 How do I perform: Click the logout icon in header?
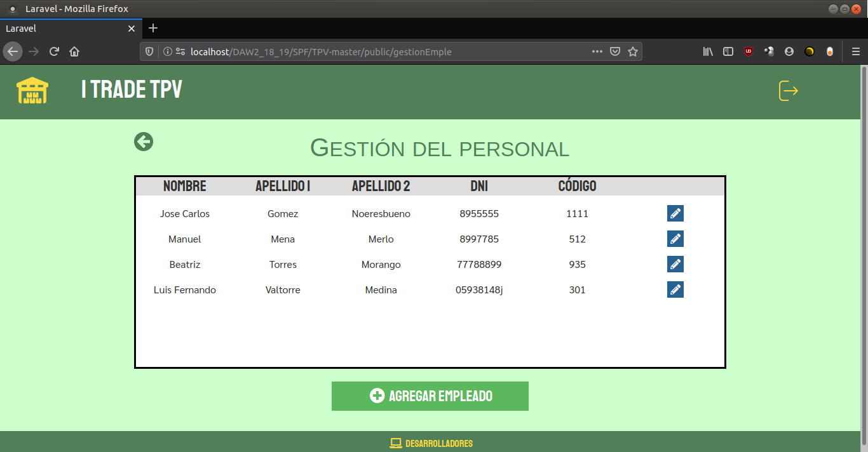[788, 91]
